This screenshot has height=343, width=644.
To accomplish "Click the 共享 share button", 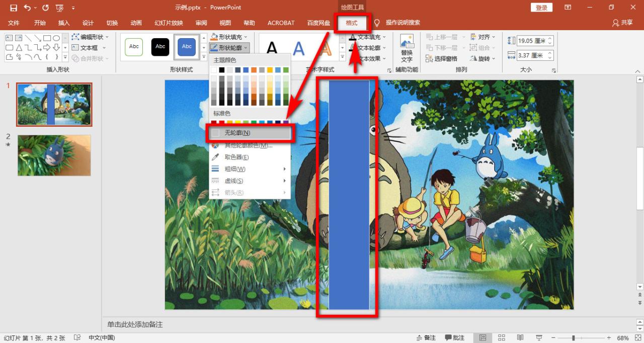I will 622,23.
